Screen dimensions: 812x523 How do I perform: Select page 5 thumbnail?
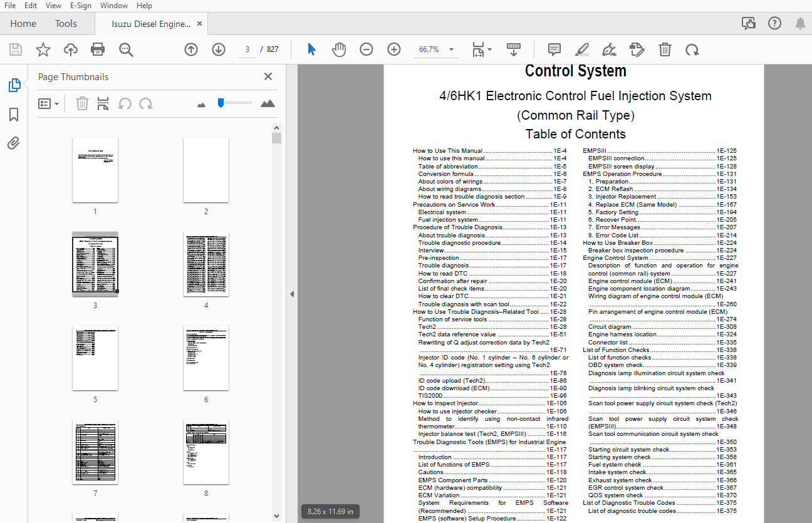pyautogui.click(x=95, y=358)
